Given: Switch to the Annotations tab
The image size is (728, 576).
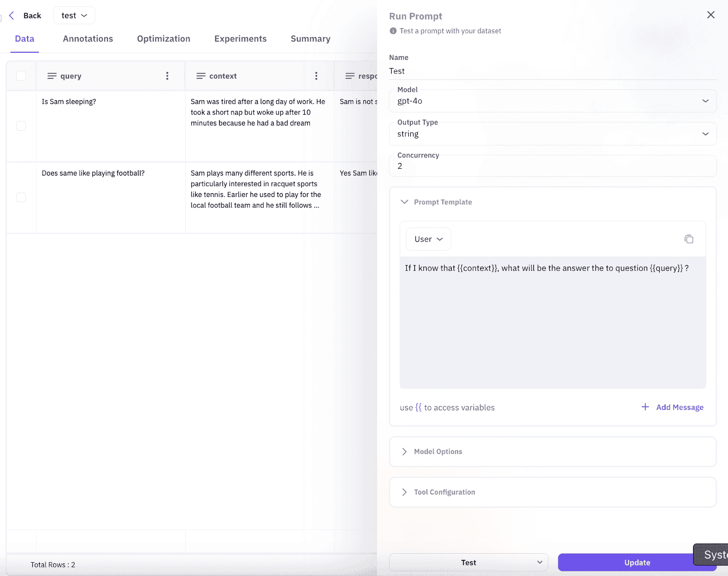Looking at the screenshot, I should 88,39.
